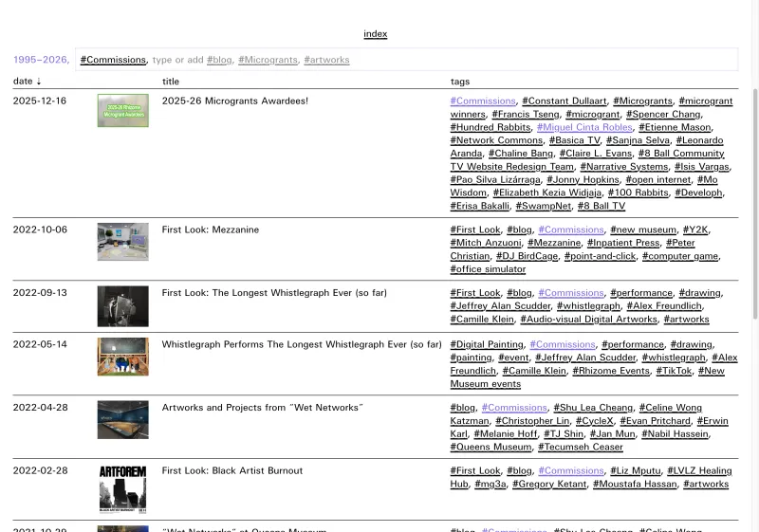Add the suggested #artworks tag to filter
The image size is (759, 532).
tap(326, 60)
